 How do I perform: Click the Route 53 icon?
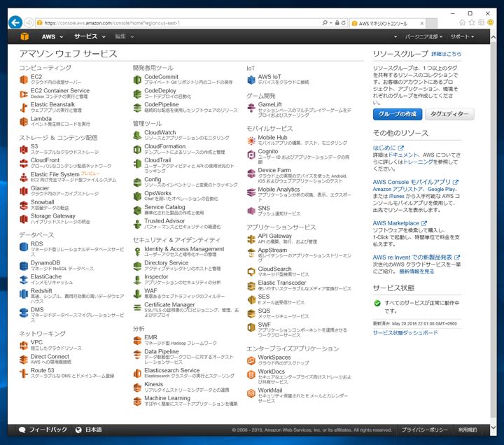24,374
